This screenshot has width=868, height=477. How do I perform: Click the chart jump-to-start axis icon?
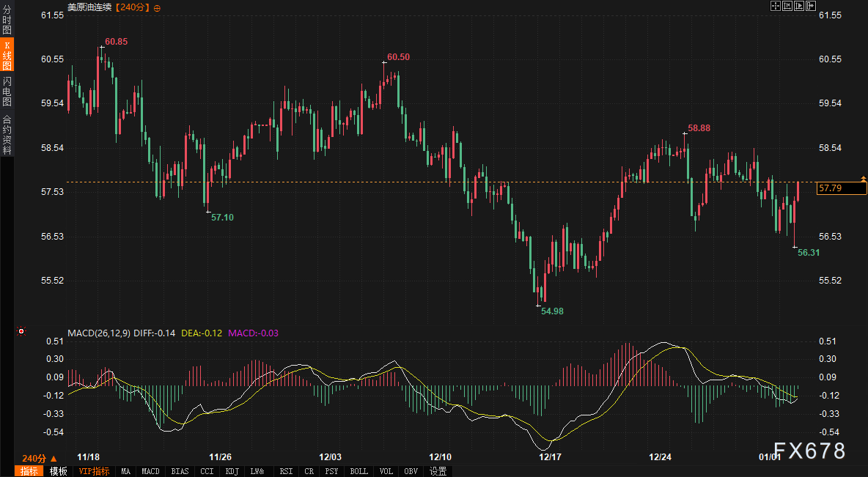pyautogui.click(x=787, y=6)
